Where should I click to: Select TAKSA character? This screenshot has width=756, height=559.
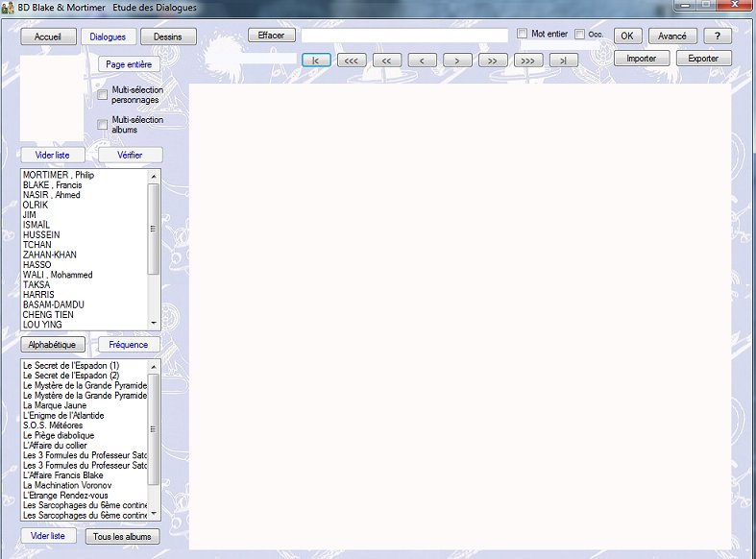85,285
